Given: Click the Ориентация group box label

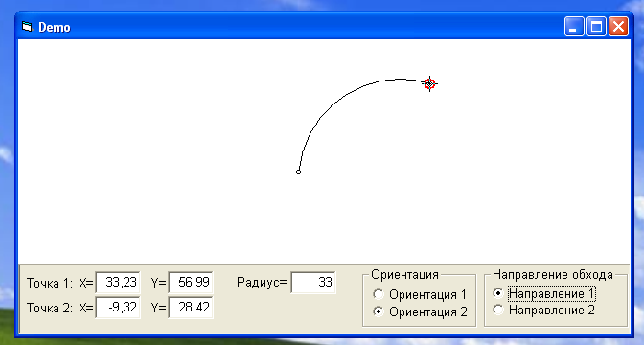Looking at the screenshot, I should 404,274.
